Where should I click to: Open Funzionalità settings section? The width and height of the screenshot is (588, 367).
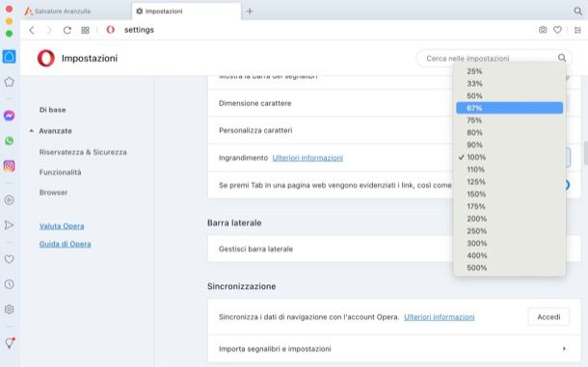(x=60, y=172)
